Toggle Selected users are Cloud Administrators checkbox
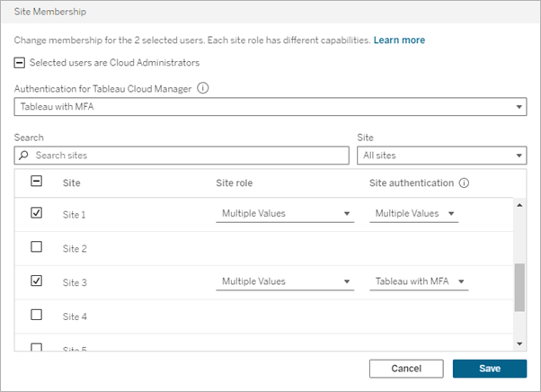 tap(21, 63)
